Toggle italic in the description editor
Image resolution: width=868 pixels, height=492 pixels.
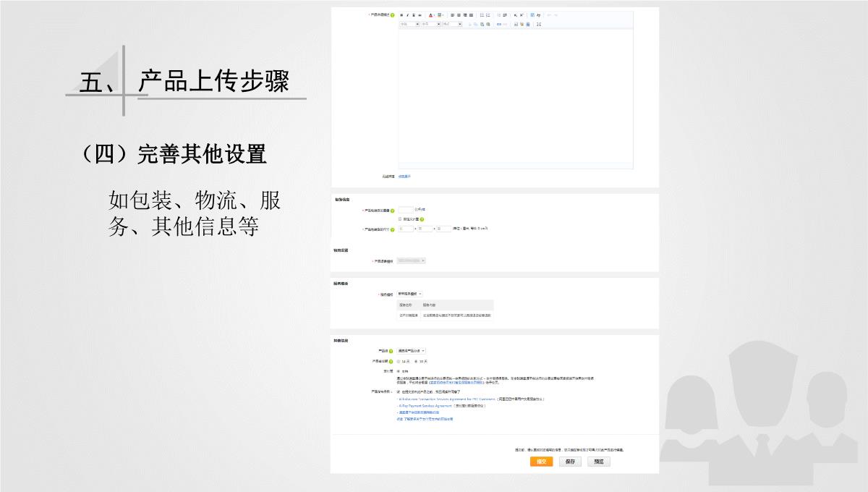tap(407, 15)
